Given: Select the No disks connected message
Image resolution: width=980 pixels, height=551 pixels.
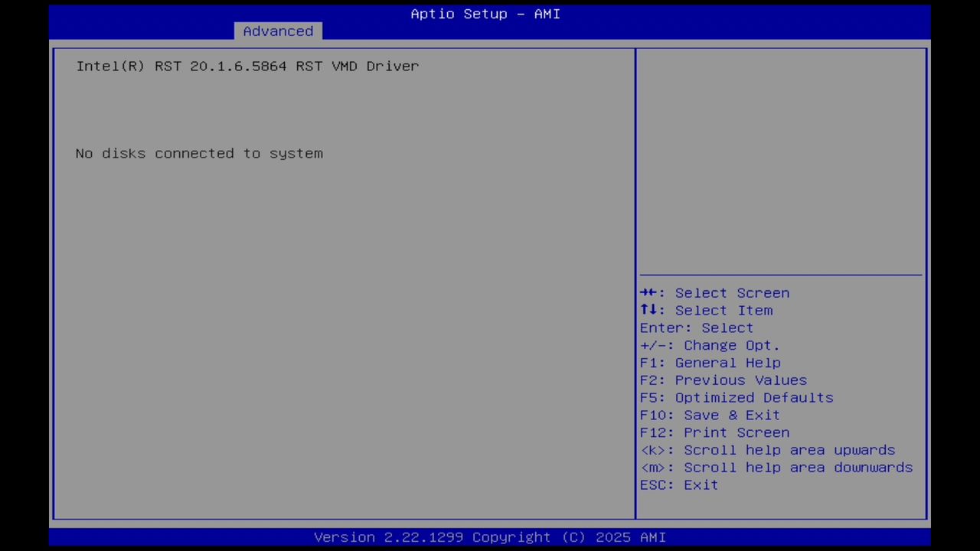Looking at the screenshot, I should click(199, 153).
